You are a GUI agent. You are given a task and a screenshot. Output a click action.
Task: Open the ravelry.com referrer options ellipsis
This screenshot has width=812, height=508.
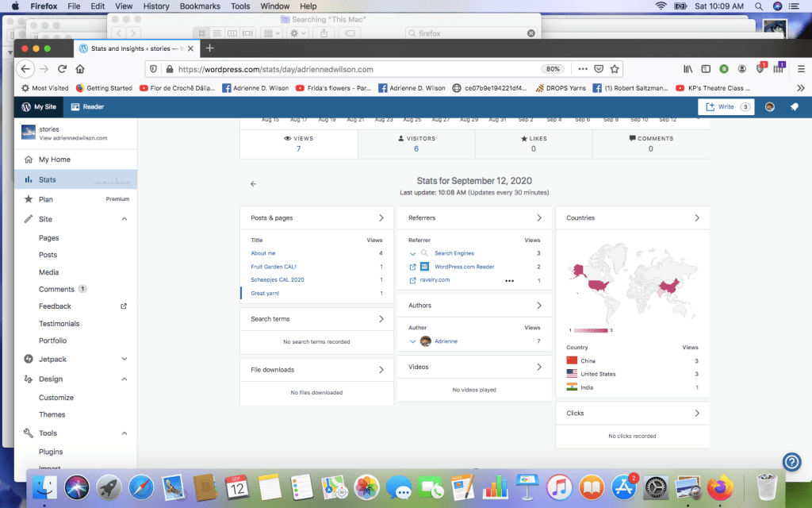(509, 280)
